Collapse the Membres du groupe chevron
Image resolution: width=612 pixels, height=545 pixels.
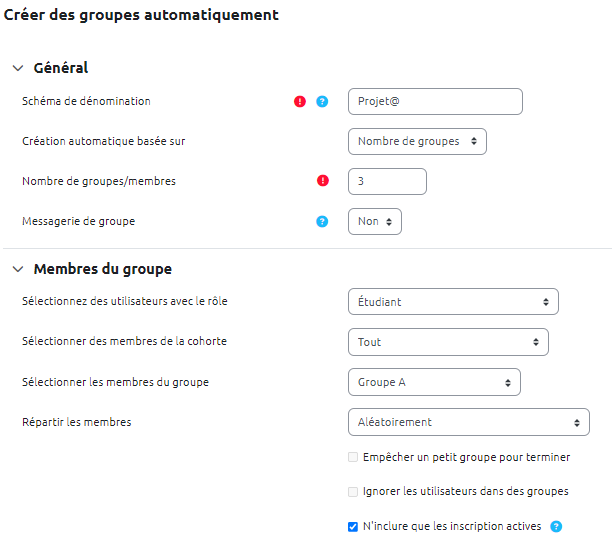point(18,269)
